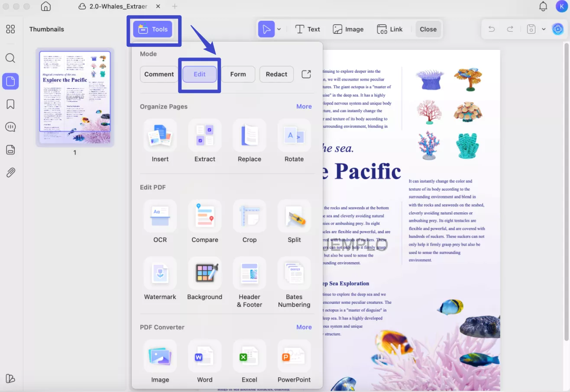570x392 pixels.
Task: Select the Header & Footer tool
Action: (x=249, y=280)
